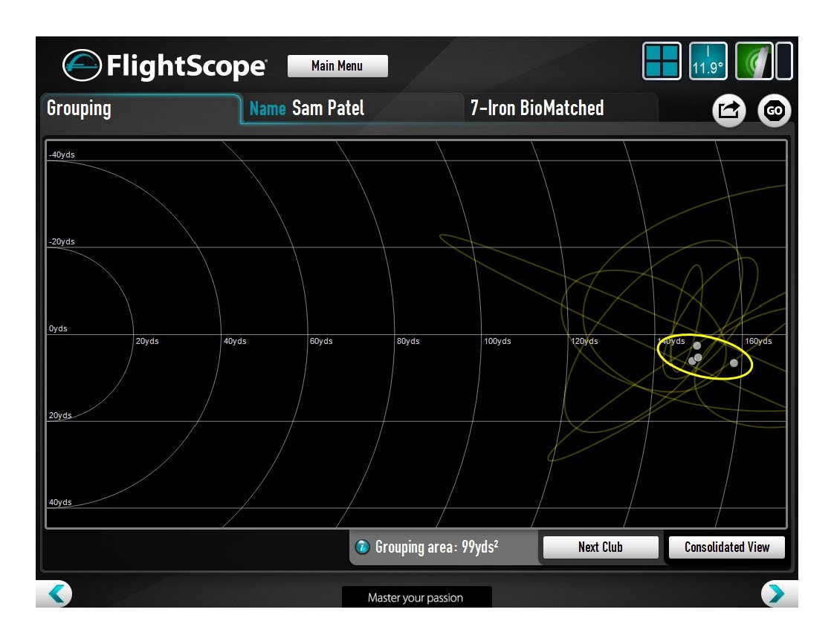Viewport: 834px width, 644px height.
Task: Switch to Consolidated View
Action: pyautogui.click(x=726, y=547)
